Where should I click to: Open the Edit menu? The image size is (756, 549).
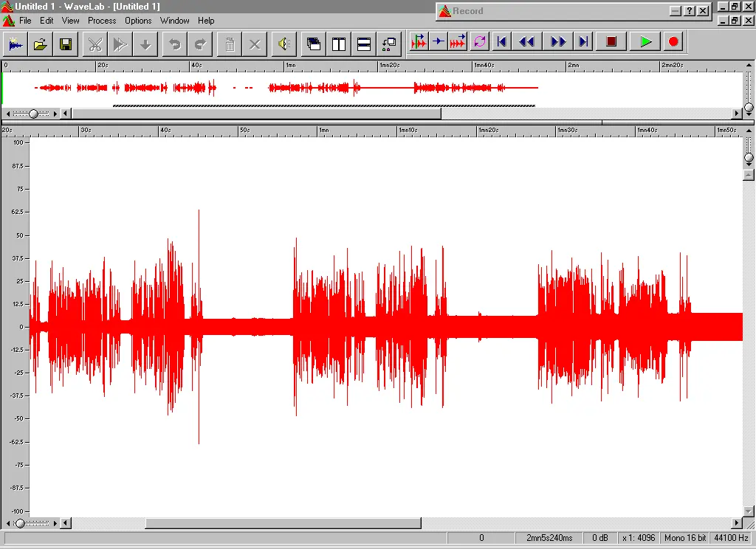(x=47, y=21)
